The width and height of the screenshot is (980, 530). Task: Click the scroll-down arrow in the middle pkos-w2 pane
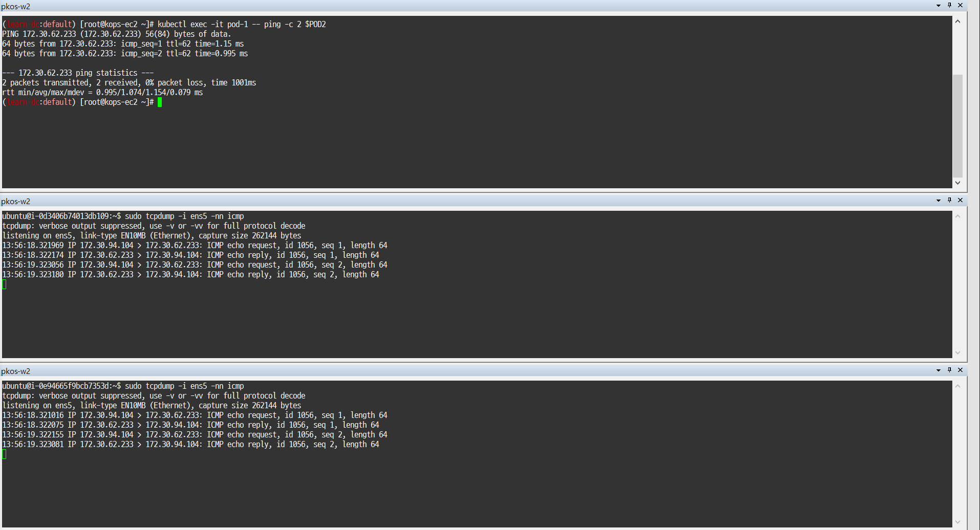958,352
